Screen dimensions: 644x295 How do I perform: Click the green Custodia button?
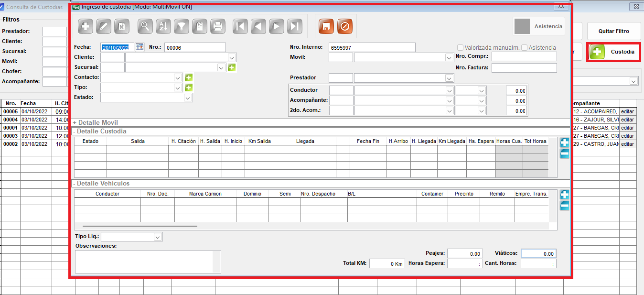(x=613, y=52)
